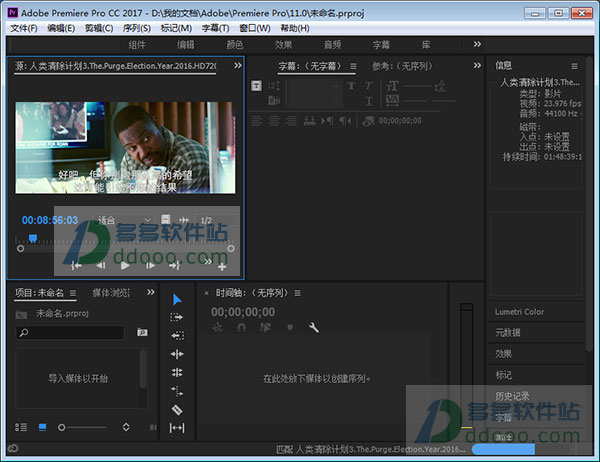Select the Slip tool

click(x=177, y=428)
